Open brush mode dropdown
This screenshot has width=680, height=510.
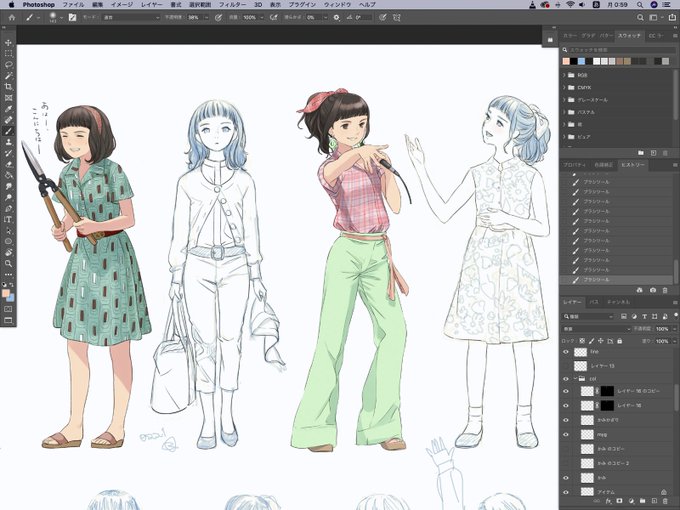[x=131, y=17]
